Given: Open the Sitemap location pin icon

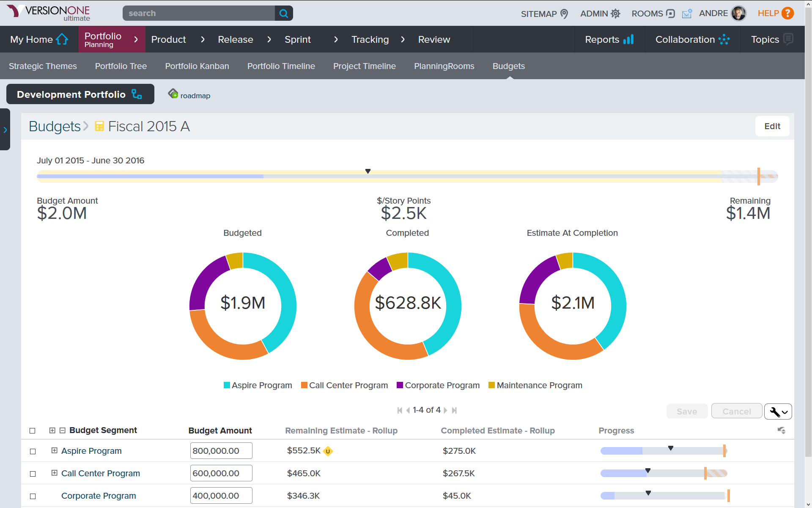Looking at the screenshot, I should (x=564, y=14).
